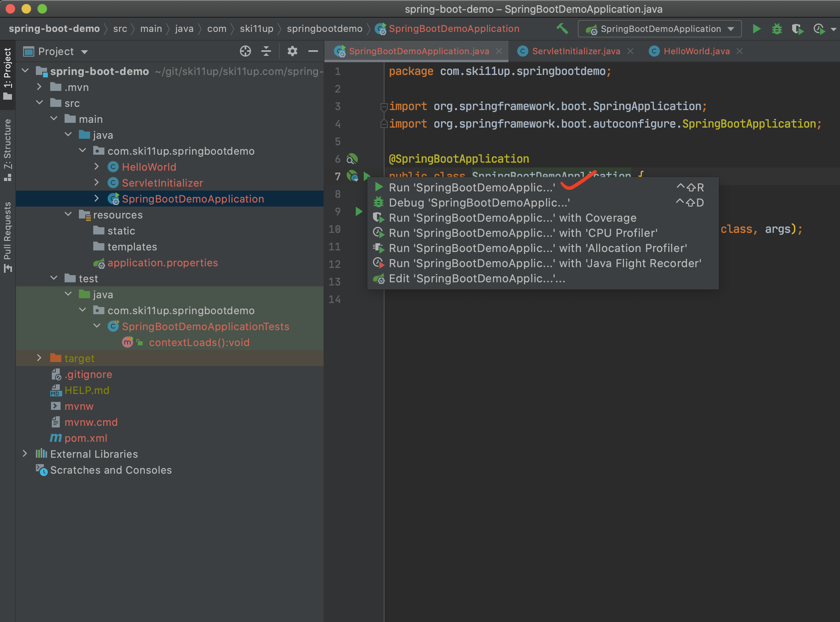This screenshot has height=622, width=840.
Task: Switch to the HelloWorld.java tab
Action: [696, 51]
